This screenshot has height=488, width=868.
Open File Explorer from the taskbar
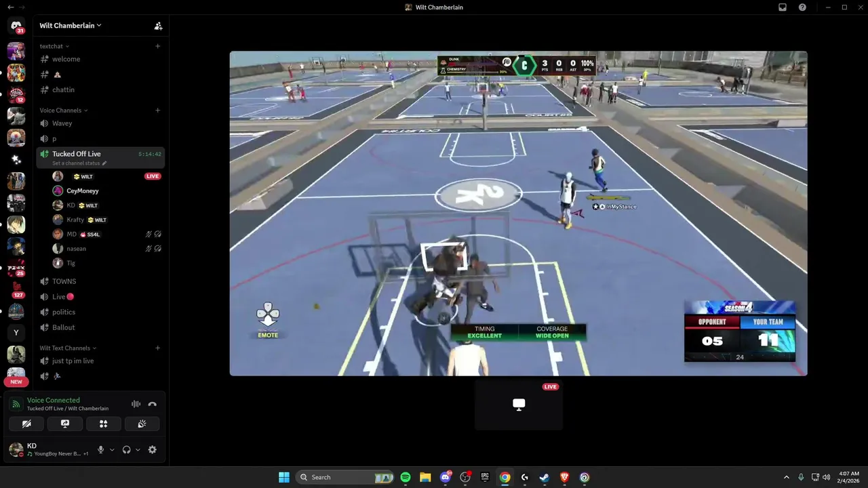pos(425,477)
